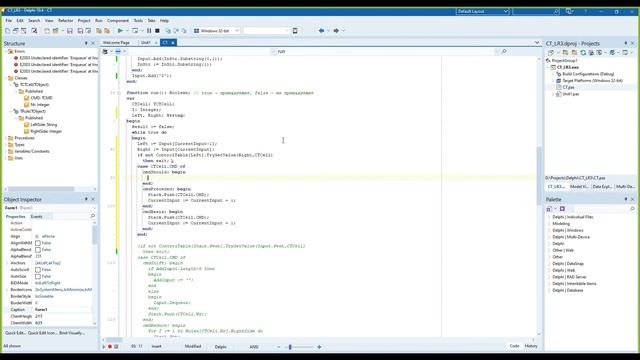Click the red record macro button in status bar

[110, 347]
